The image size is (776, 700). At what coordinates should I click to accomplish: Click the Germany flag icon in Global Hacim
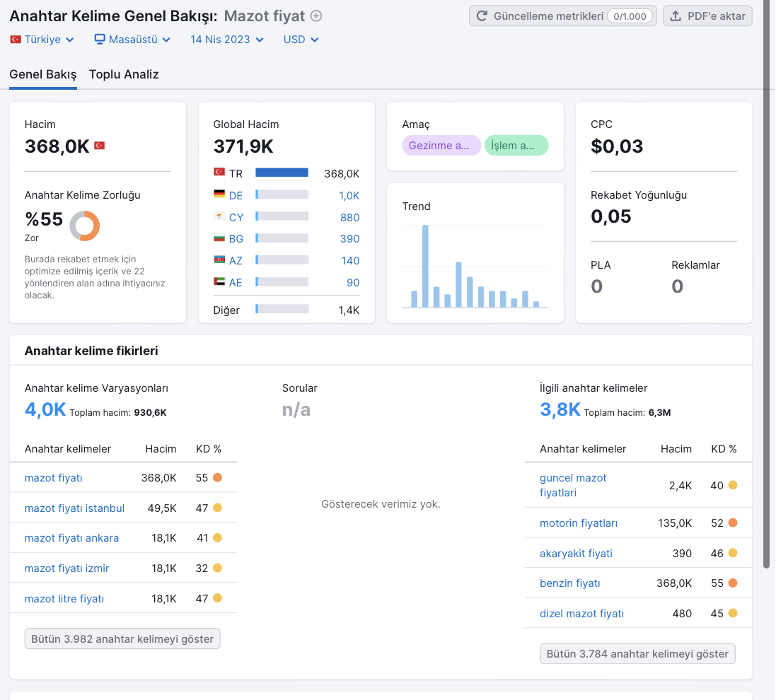[x=219, y=194]
